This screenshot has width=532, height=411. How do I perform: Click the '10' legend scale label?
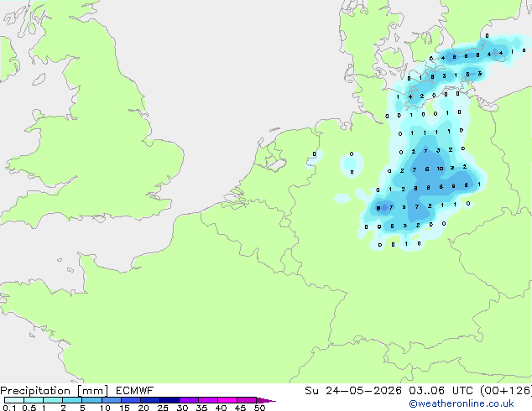point(105,408)
